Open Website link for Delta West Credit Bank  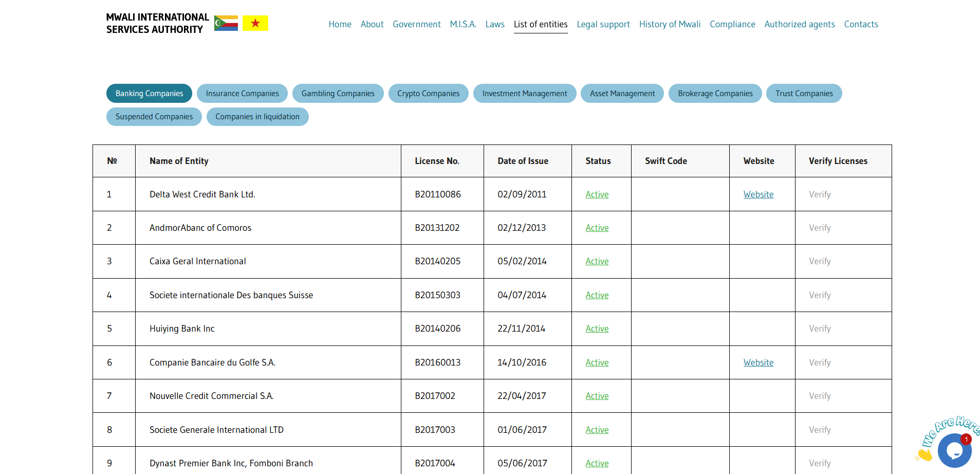pos(758,194)
